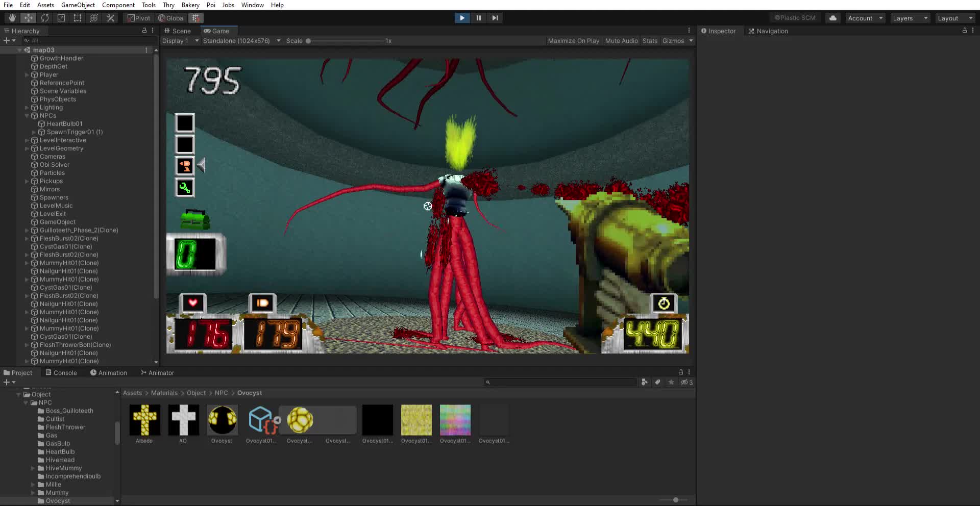The height and width of the screenshot is (506, 980).
Task: Switch to the Console tab
Action: tap(61, 373)
